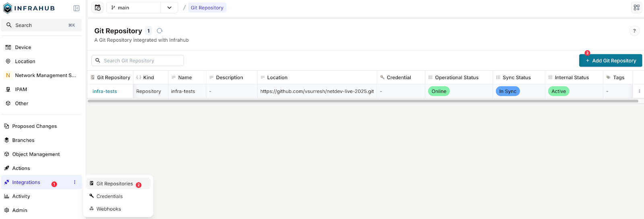Click the Location pin icon
This screenshot has width=644, height=219.
click(8, 61)
